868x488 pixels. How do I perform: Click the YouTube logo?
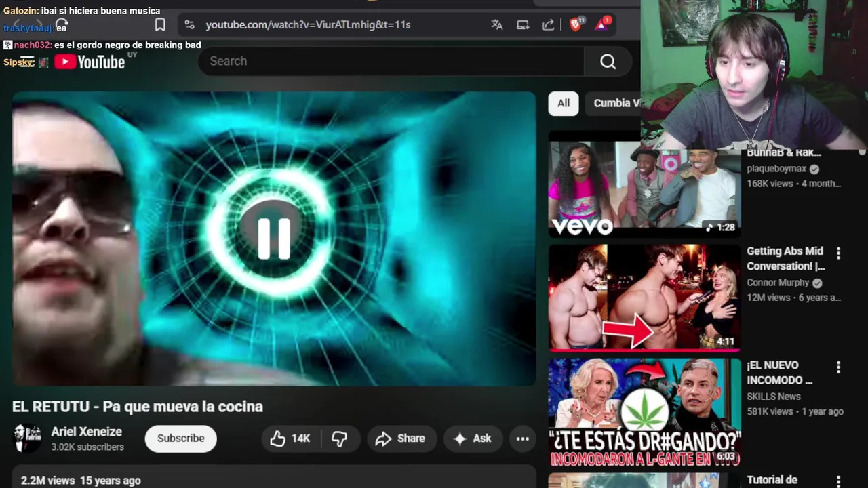90,62
